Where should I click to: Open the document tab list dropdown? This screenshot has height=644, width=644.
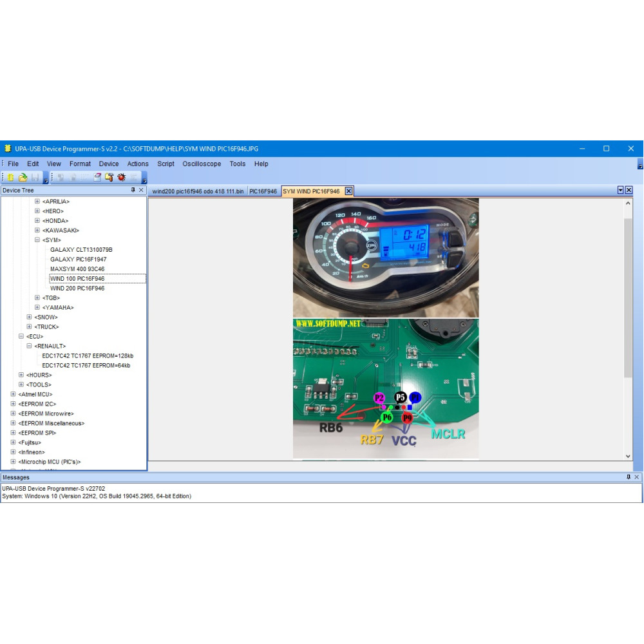621,190
